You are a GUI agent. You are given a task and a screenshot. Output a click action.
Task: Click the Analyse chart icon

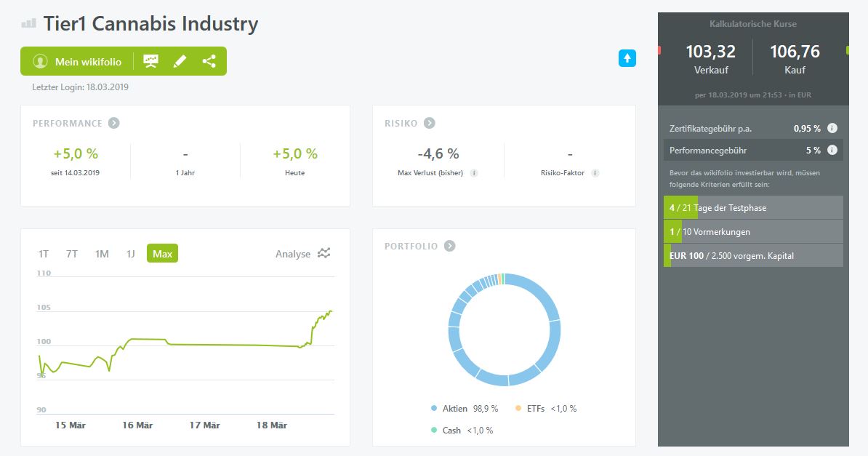click(x=324, y=253)
